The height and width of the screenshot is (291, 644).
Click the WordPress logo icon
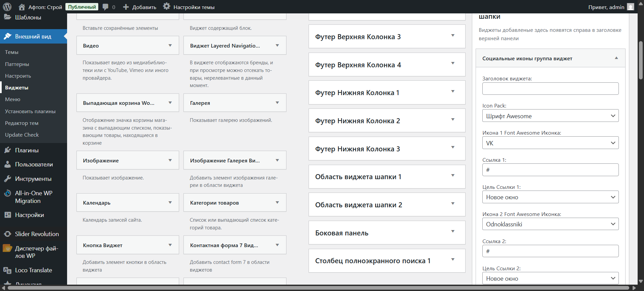7,7
